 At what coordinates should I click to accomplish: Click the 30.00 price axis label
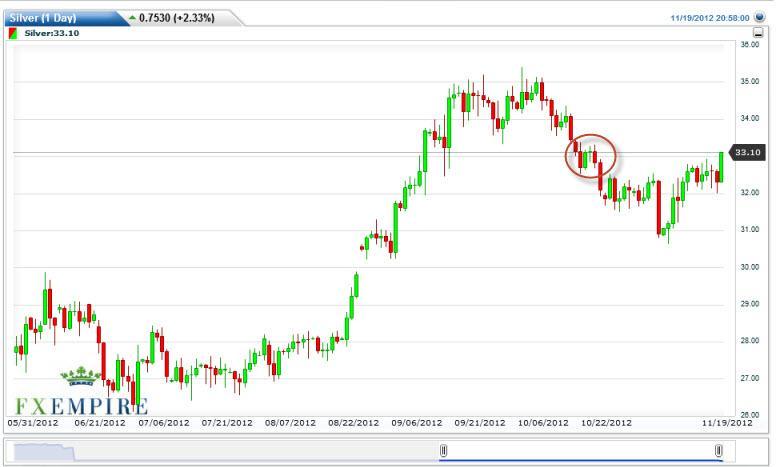tap(750, 267)
